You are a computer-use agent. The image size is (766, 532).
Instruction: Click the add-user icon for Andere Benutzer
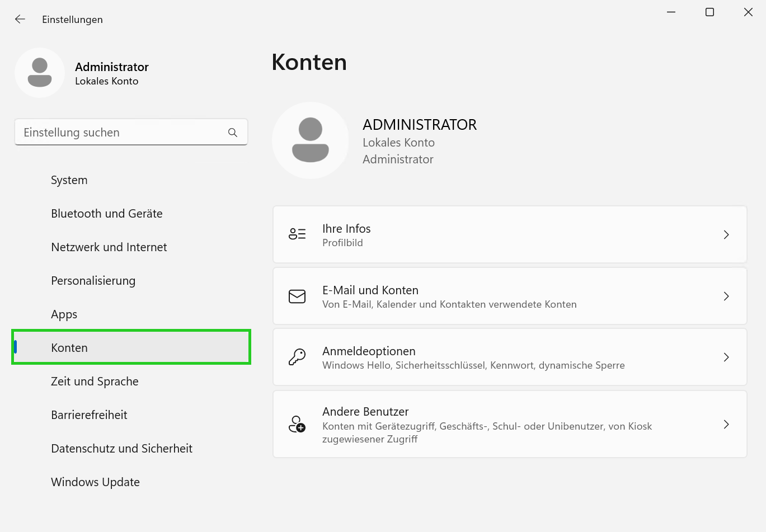[297, 424]
